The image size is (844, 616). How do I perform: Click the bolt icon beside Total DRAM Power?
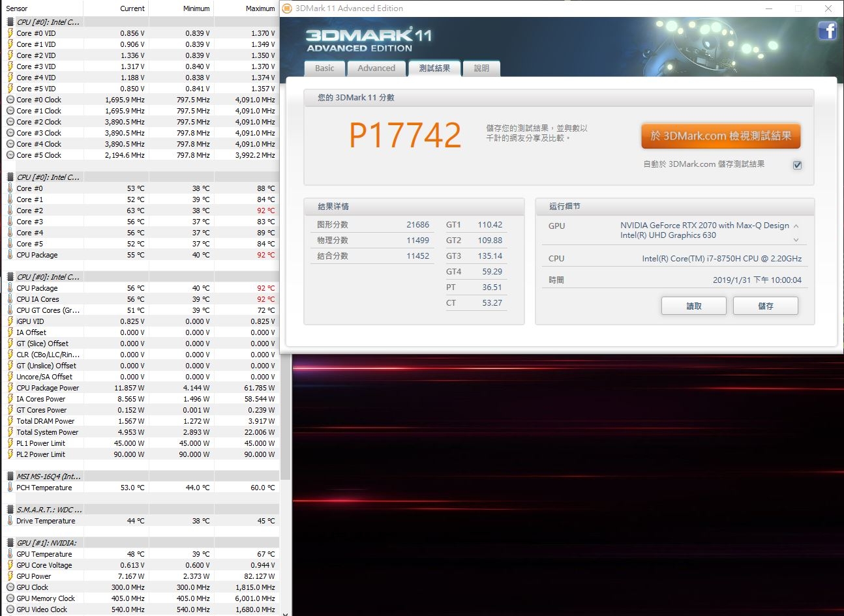pos(10,421)
